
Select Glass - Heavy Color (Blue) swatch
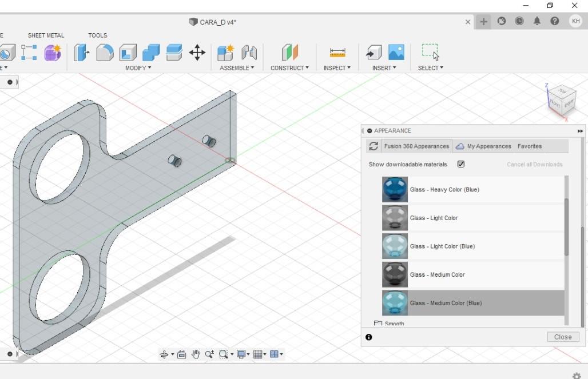click(395, 190)
